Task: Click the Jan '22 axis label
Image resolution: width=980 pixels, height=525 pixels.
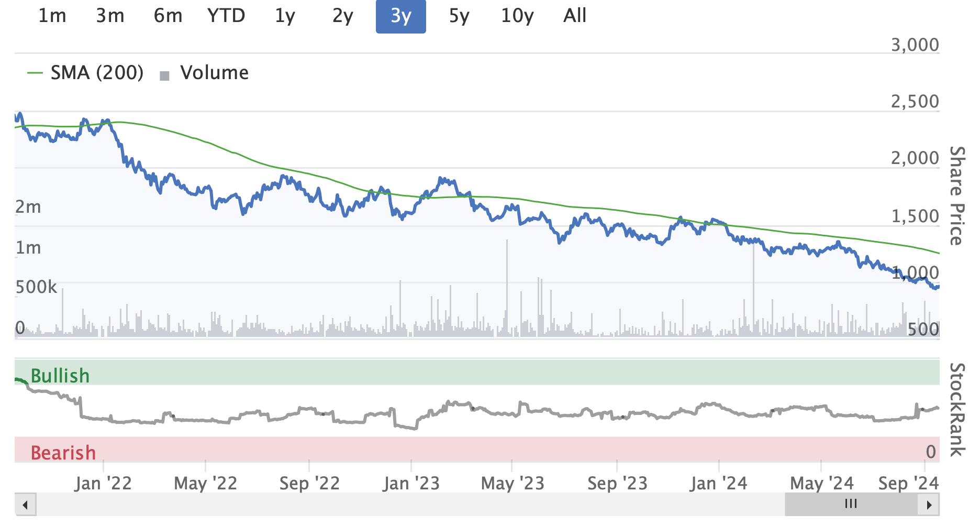Action: point(103,483)
